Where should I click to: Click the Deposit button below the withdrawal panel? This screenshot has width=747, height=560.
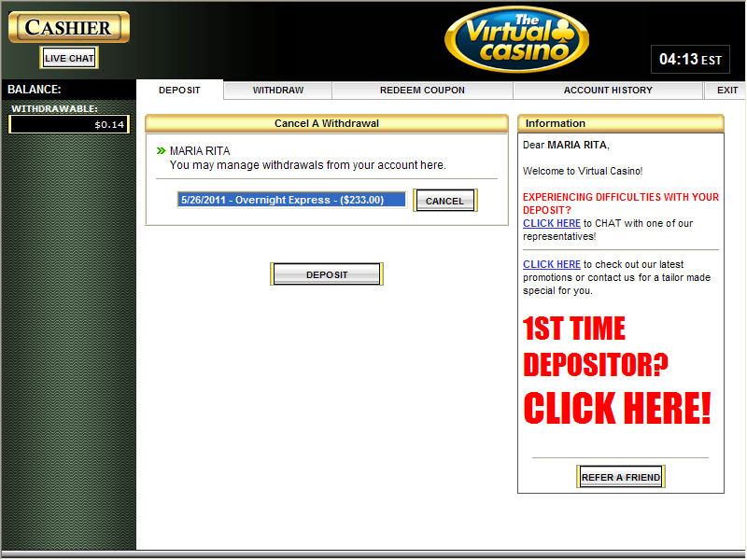tap(327, 274)
